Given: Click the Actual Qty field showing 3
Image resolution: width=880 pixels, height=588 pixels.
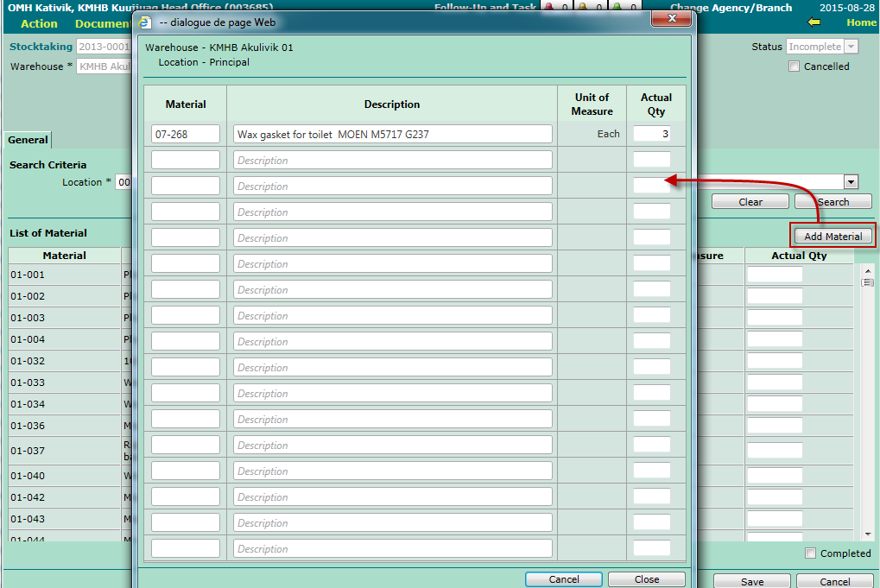Looking at the screenshot, I should point(651,134).
